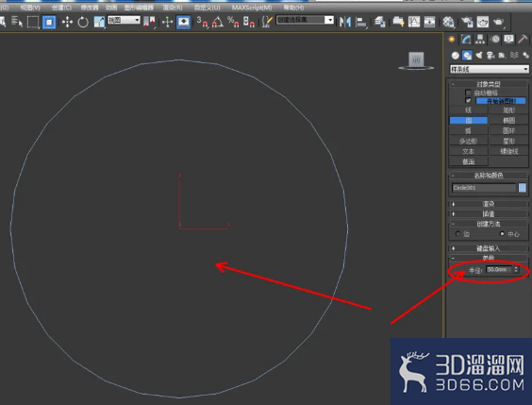The height and width of the screenshot is (405, 532).
Task: Select the Cameras category icon
Action: click(x=490, y=56)
